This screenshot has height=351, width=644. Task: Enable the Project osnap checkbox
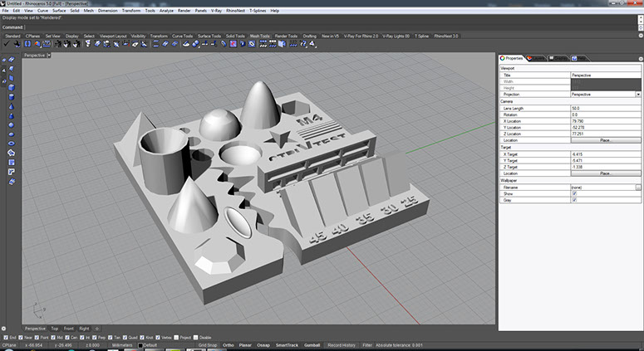(176, 338)
